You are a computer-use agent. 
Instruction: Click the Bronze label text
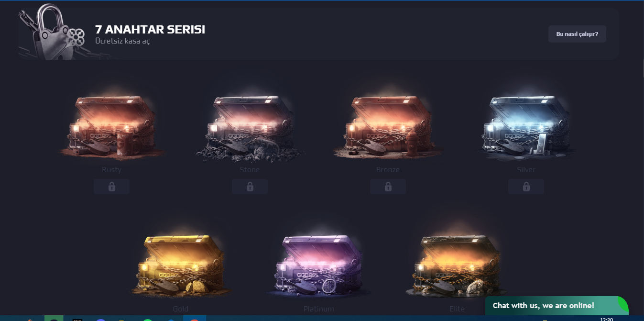coord(388,170)
